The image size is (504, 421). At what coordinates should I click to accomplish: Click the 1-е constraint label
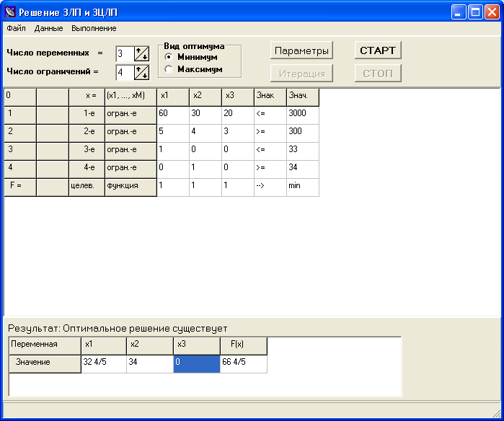click(87, 115)
